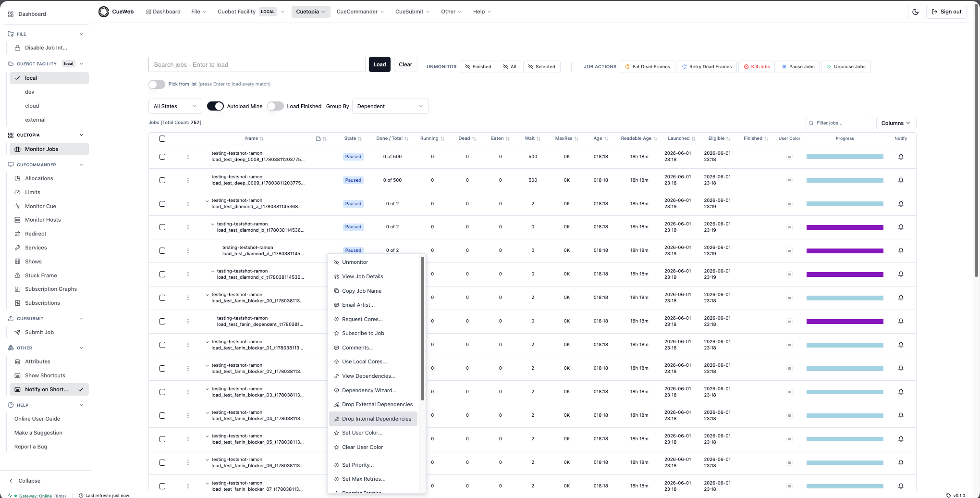
Task: Collapse the load_test_fanin_blocker_00 tree
Action: (x=208, y=295)
